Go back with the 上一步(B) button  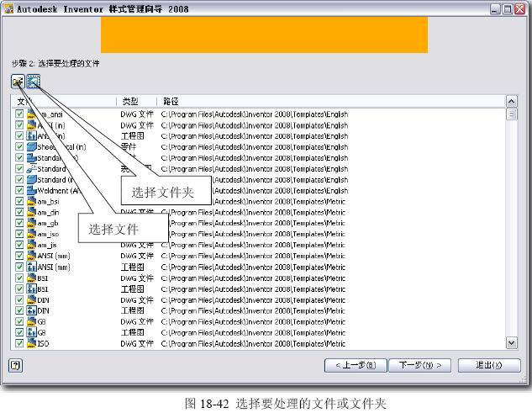(x=356, y=365)
